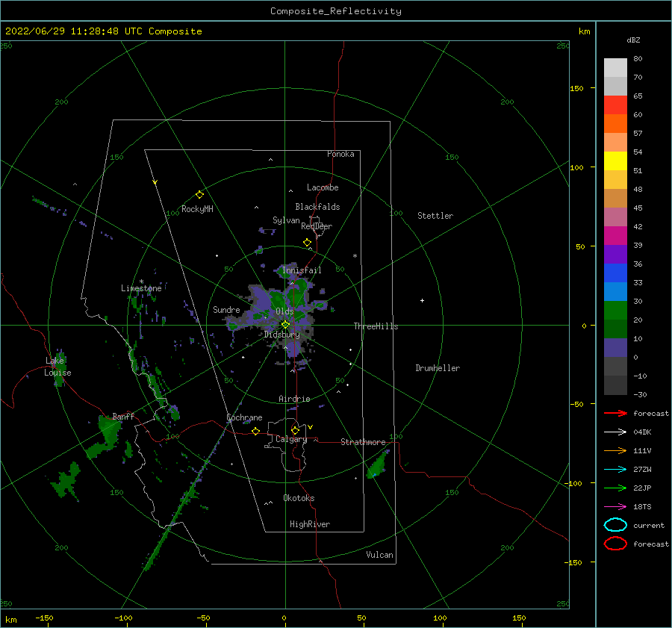
Task: Click the RedDeer city label
Action: pyautogui.click(x=317, y=226)
